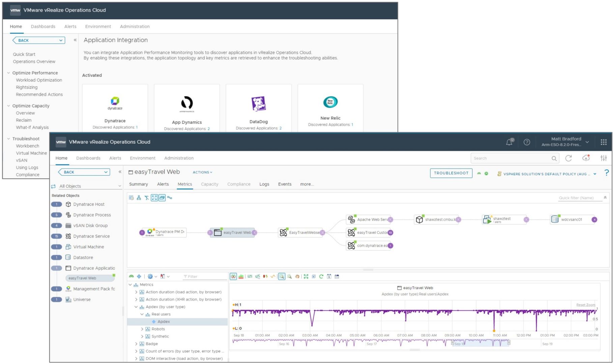
Task: Open the ACTIONS dropdown
Action: click(x=202, y=172)
